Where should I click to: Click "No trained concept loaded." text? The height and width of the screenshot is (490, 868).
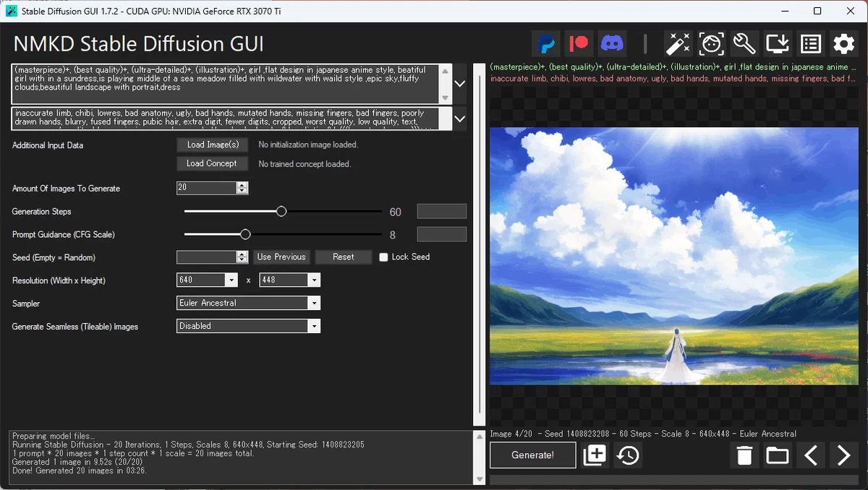(305, 164)
